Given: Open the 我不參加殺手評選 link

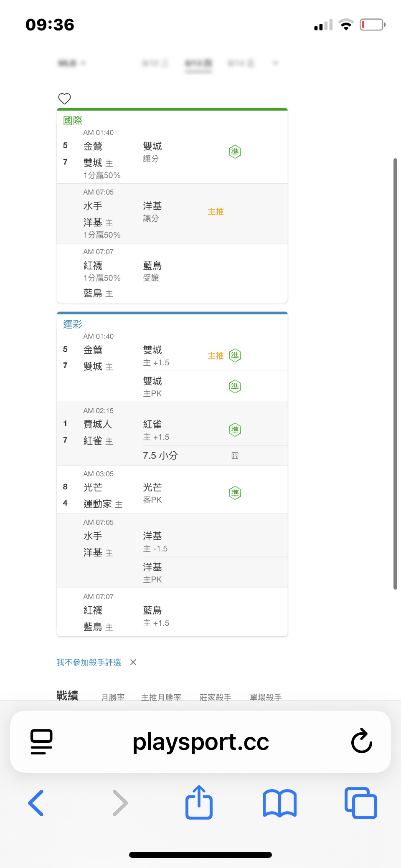Looking at the screenshot, I should (x=89, y=662).
